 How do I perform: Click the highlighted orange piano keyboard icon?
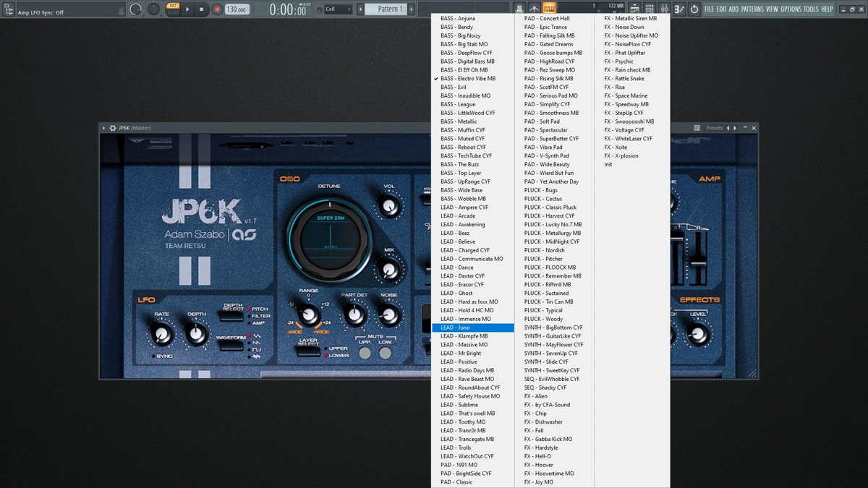coord(549,9)
